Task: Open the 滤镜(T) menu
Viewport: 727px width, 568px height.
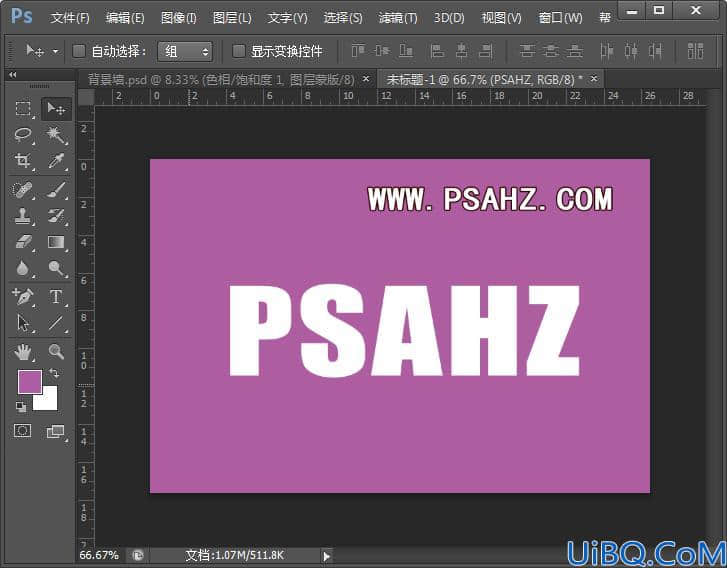Action: tap(398, 18)
